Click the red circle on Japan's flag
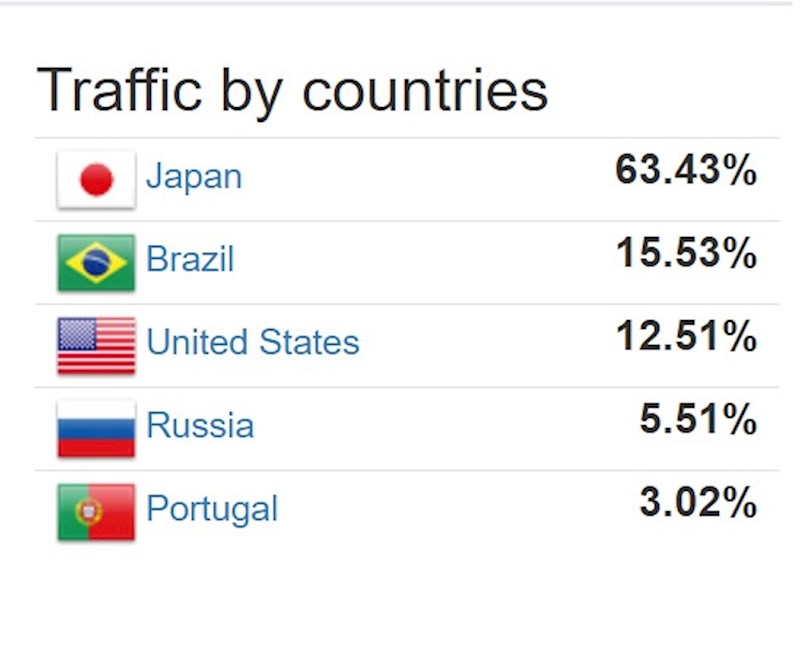Image resolution: width=800 pixels, height=655 pixels. click(x=96, y=180)
